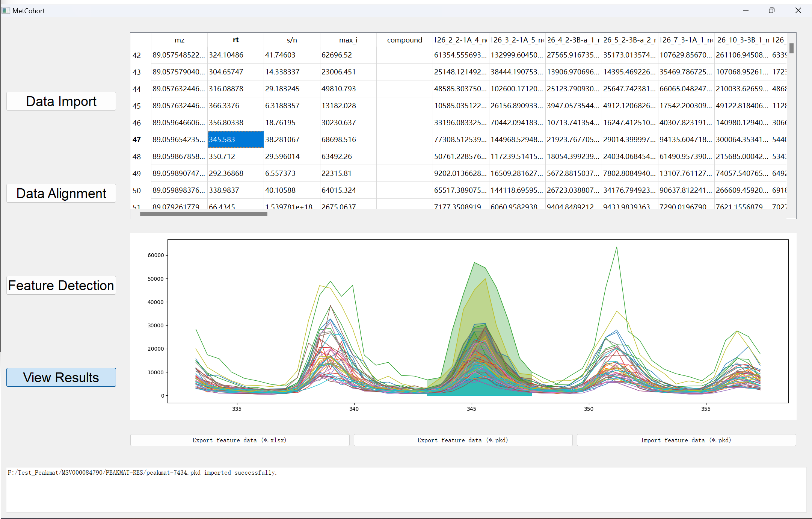Export feature data as xlsx
This screenshot has height=519, width=812.
click(240, 440)
